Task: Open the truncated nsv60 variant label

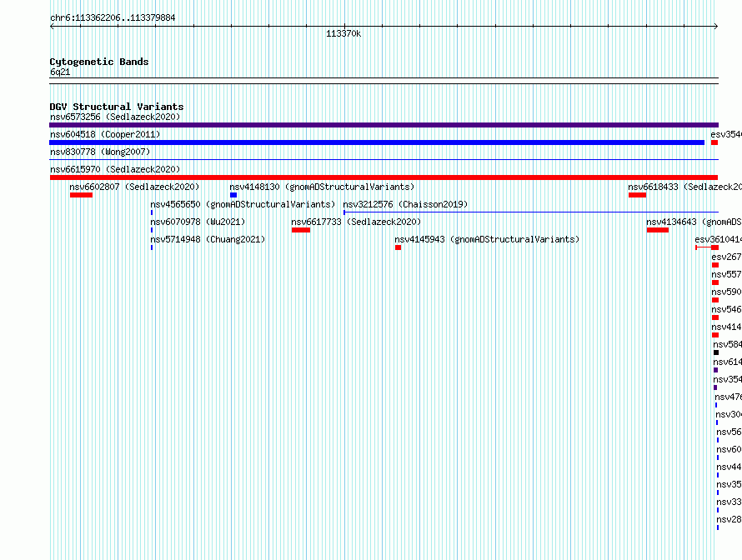Action: coord(729,449)
